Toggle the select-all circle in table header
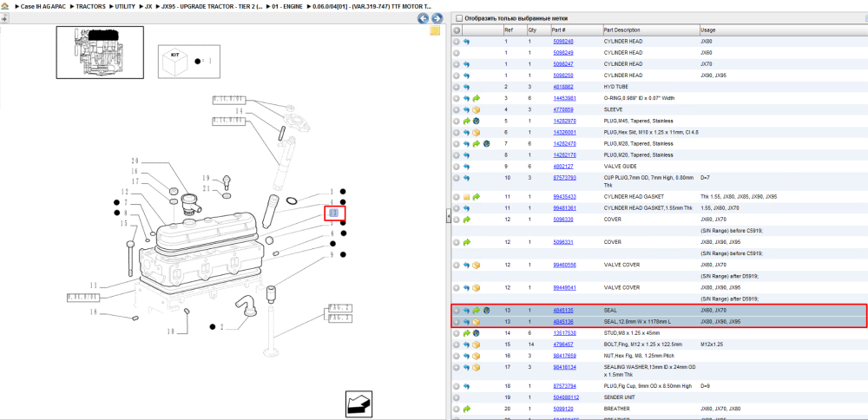Viewport: 868px width, 420px height. click(457, 30)
